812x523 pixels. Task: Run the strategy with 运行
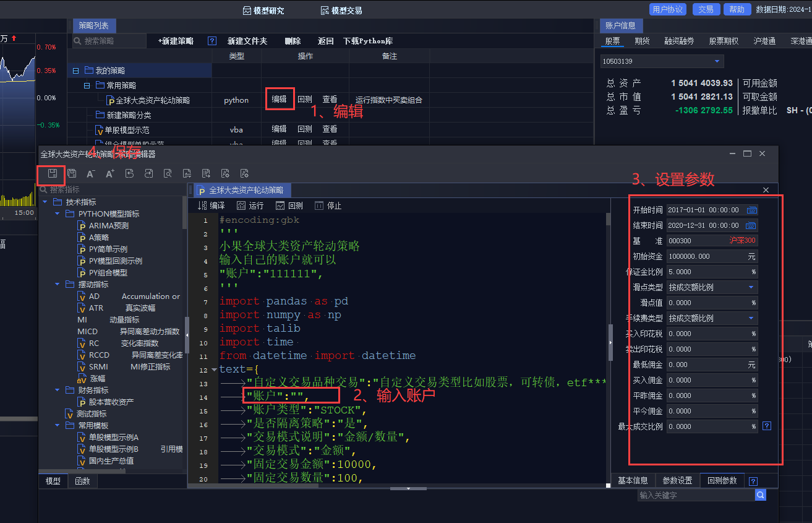[250, 205]
